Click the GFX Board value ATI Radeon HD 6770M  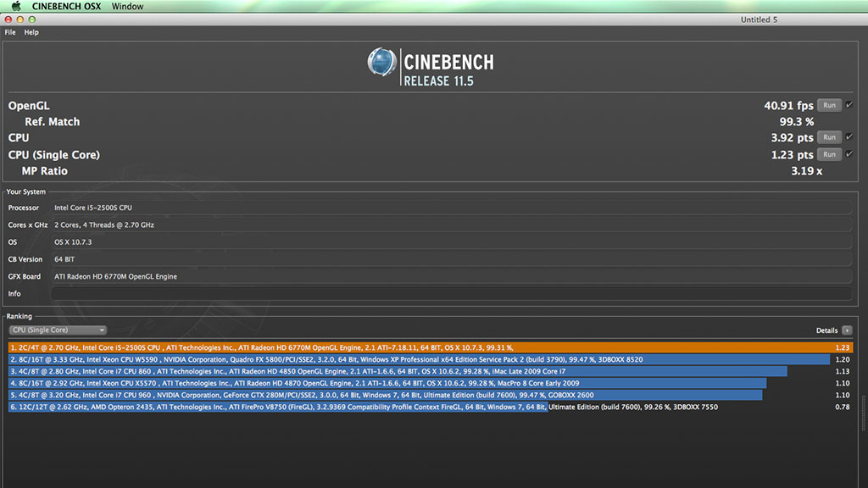[452, 277]
